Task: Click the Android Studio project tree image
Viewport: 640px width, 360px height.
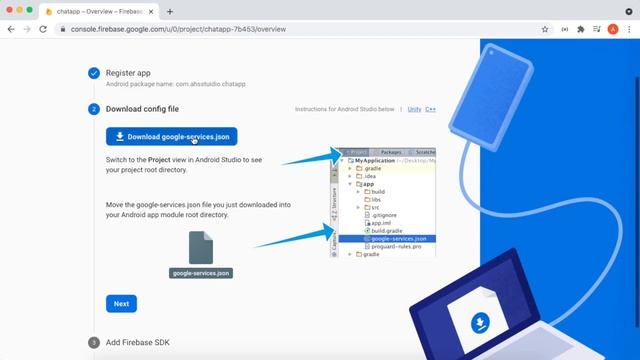Action: [x=383, y=202]
